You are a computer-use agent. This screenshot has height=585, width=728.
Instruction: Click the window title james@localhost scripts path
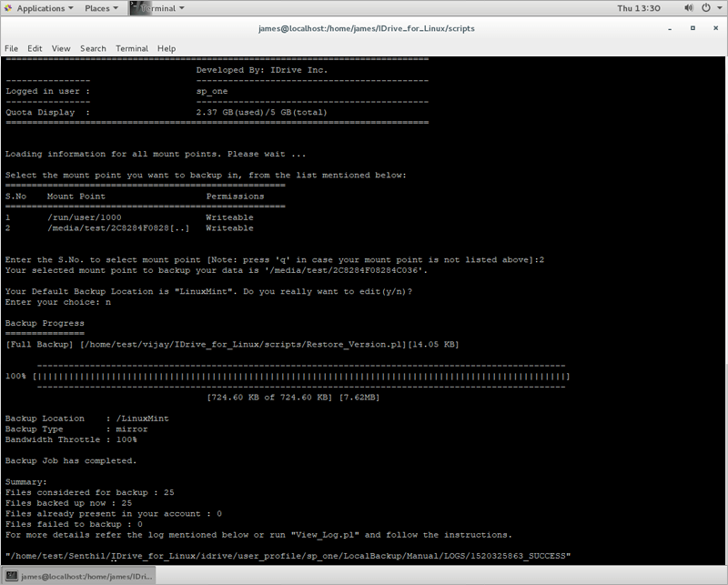click(367, 28)
